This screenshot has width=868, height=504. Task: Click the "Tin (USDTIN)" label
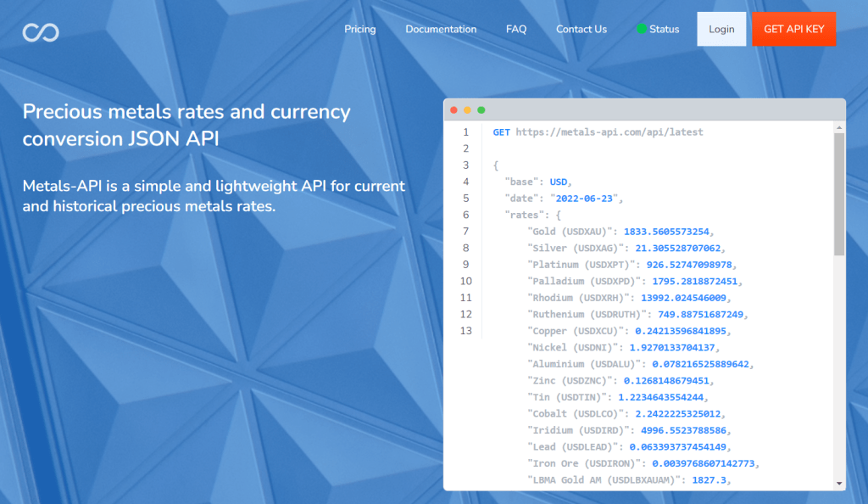point(567,397)
